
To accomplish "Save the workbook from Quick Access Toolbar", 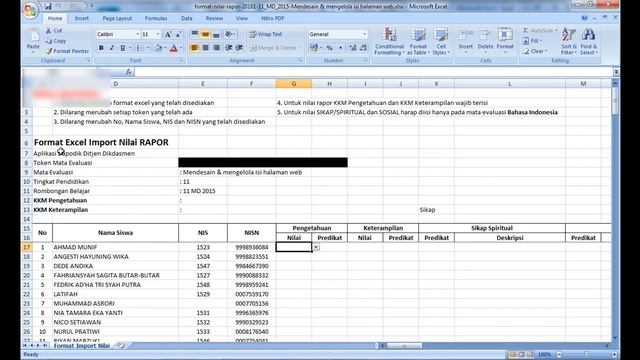I will (48, 6).
